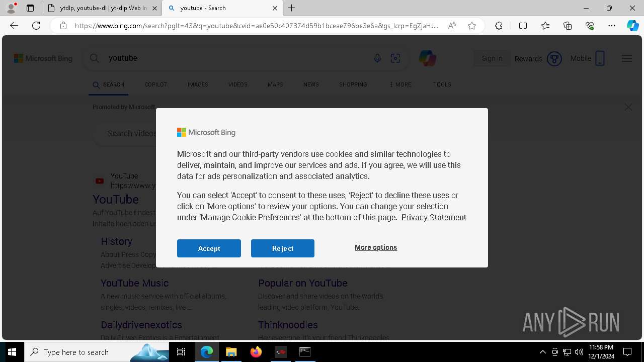This screenshot has height=362, width=644.
Task: Open the notification center
Action: 627,352
